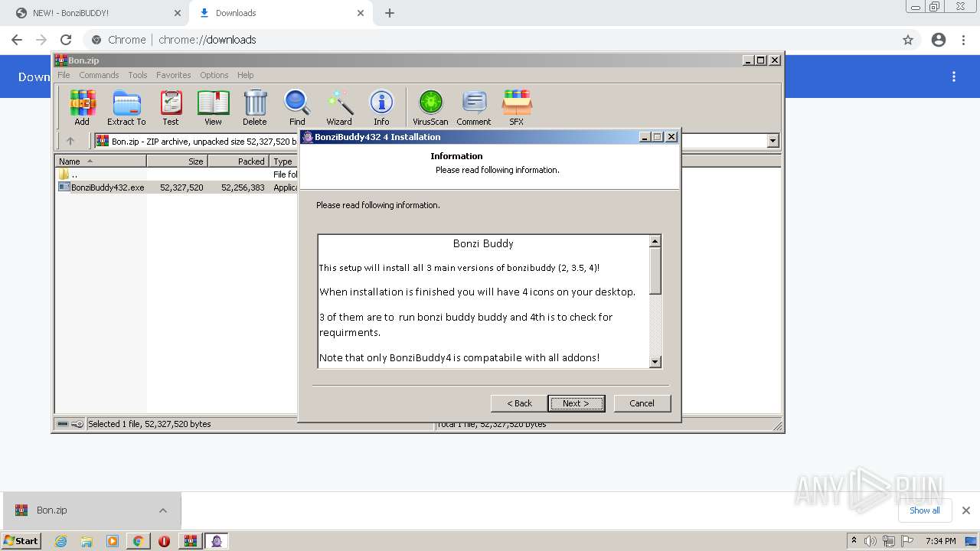Show hidden system tray icons
Screen dimensions: 980x551
(x=854, y=541)
